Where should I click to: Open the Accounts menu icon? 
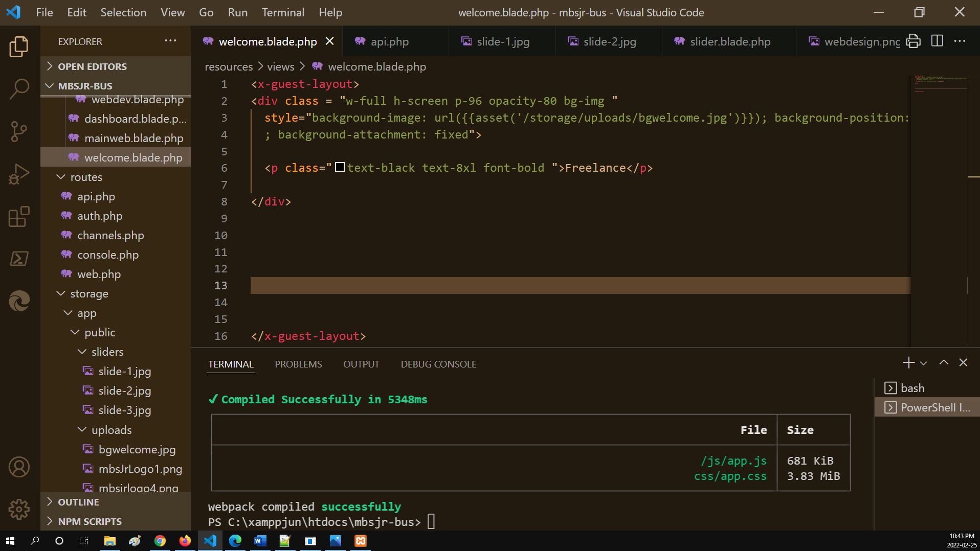tap(19, 467)
